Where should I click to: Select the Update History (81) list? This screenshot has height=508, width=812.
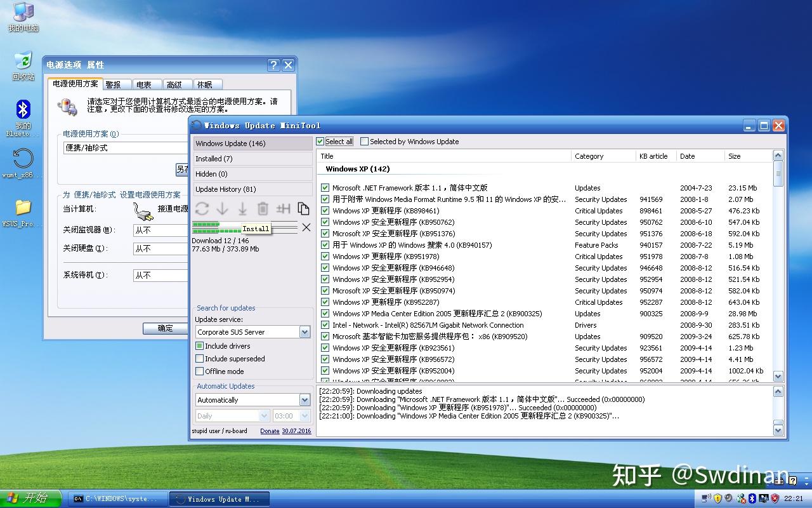[252, 189]
